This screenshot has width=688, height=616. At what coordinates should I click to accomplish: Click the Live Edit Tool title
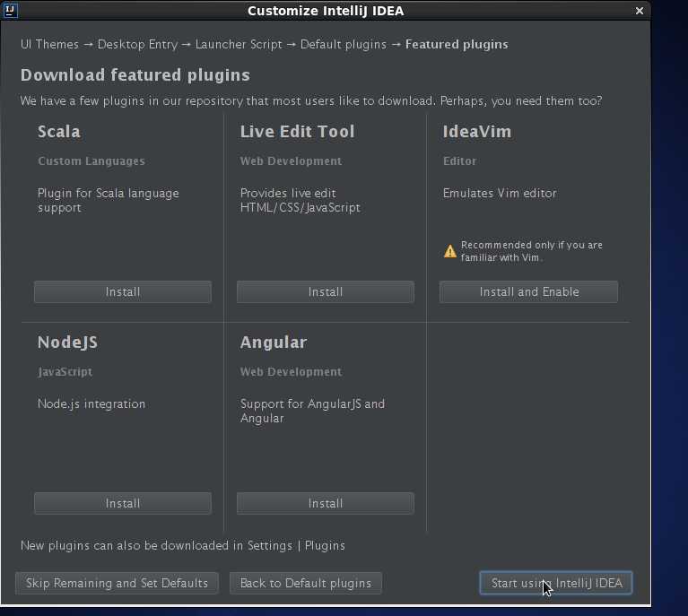(297, 132)
